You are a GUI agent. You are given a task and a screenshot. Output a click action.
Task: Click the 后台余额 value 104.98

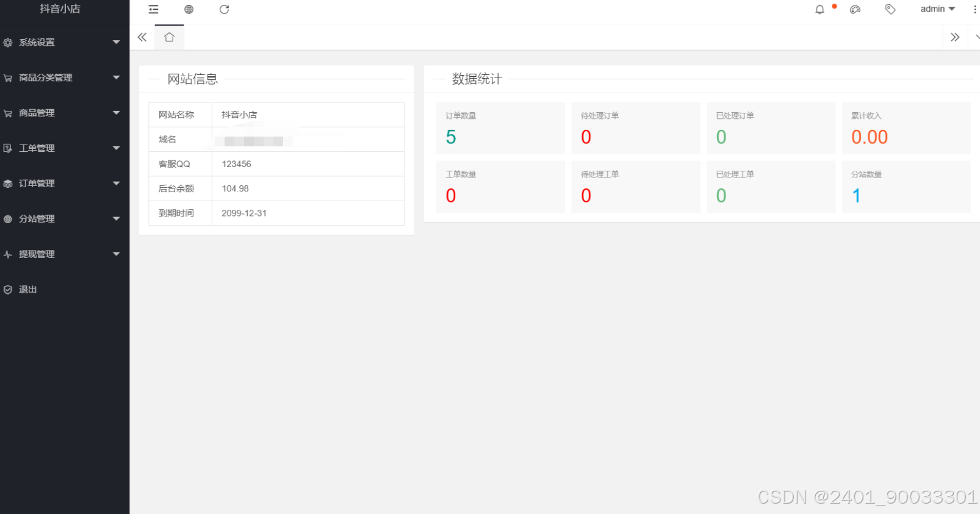(235, 188)
